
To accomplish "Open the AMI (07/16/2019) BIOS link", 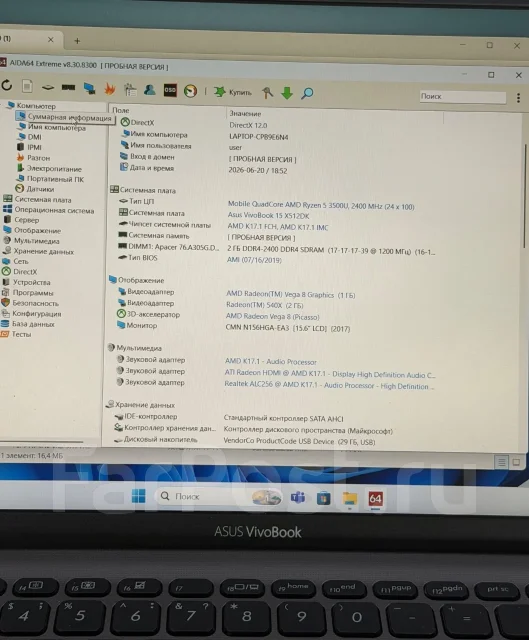I will coord(254,260).
